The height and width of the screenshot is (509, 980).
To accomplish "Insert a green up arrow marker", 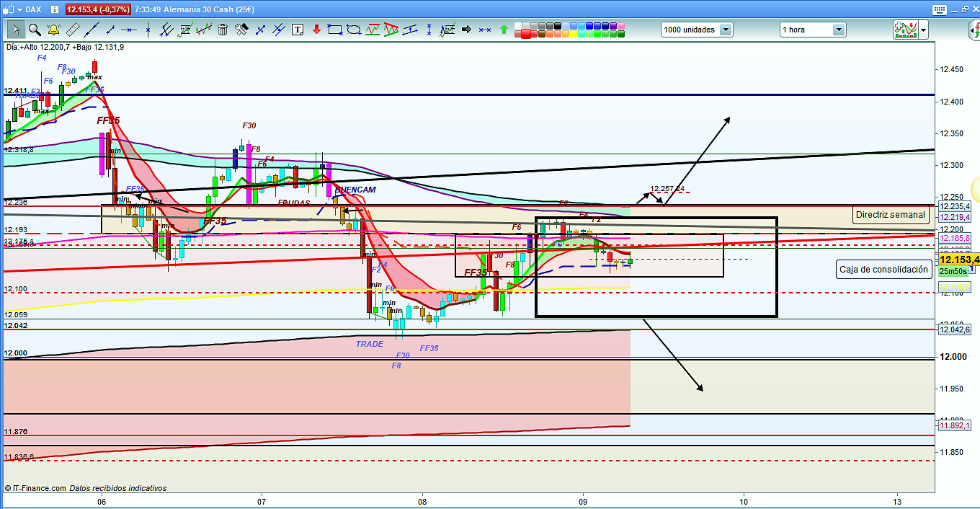I will click(504, 30).
